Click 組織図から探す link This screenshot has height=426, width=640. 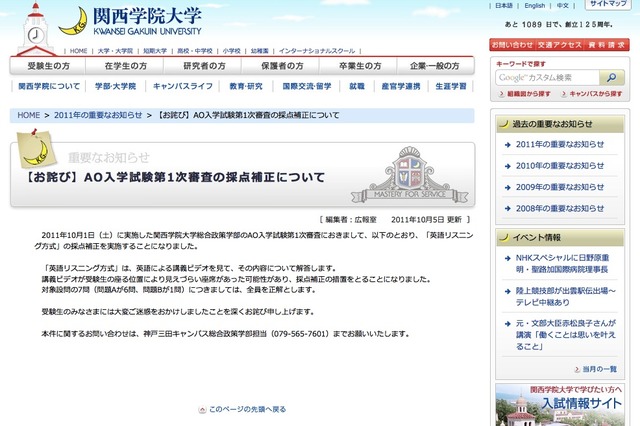529,94
